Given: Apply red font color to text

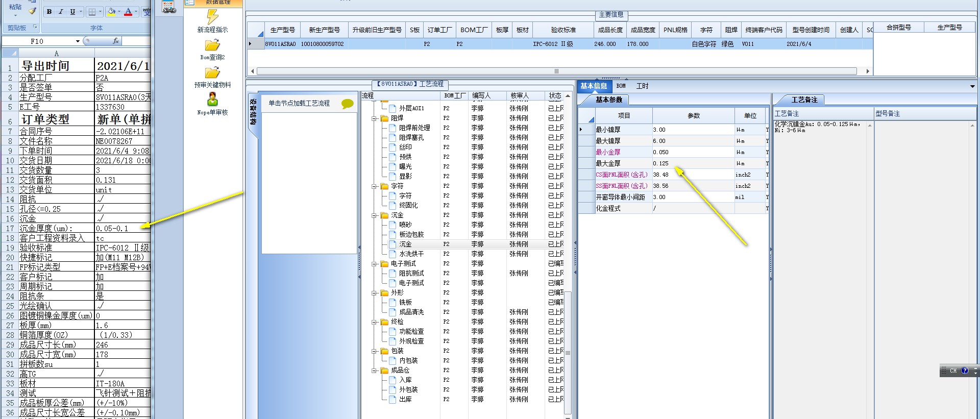Looking at the screenshot, I should pyautogui.click(x=128, y=11).
